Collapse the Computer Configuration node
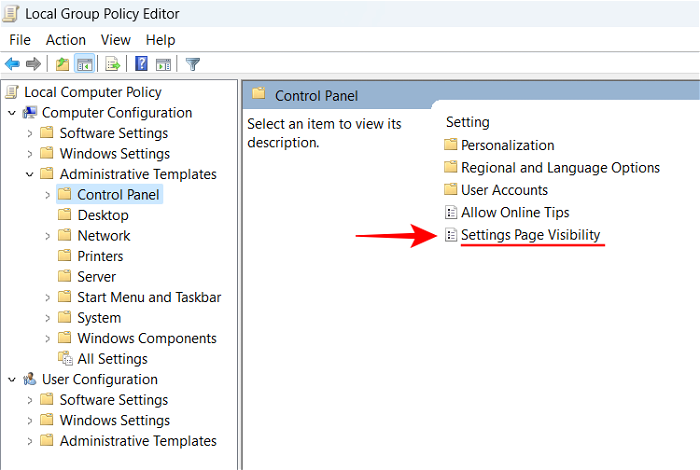 click(x=12, y=113)
